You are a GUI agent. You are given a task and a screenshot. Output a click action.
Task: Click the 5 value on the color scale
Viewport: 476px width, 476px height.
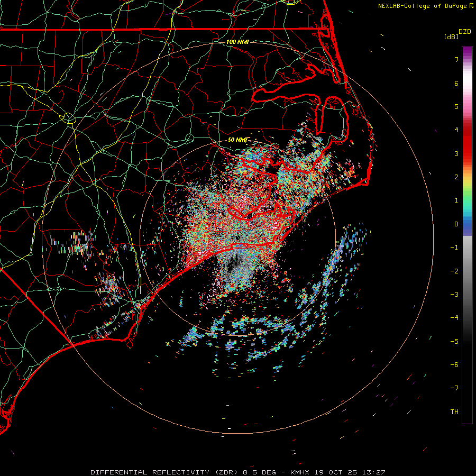point(456,106)
